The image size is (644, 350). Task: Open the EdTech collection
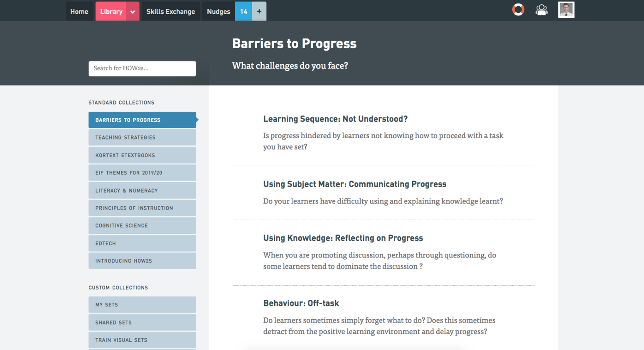142,243
